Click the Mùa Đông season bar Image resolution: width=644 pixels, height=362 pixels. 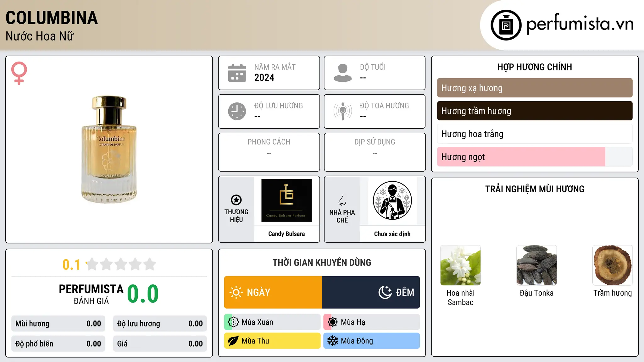pos(372,341)
